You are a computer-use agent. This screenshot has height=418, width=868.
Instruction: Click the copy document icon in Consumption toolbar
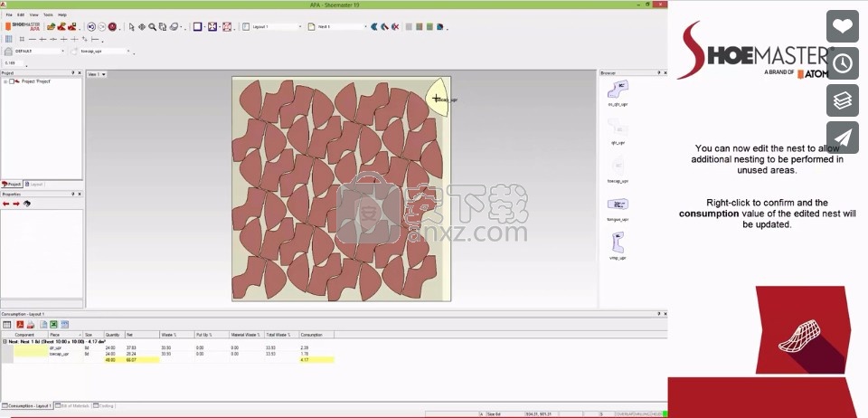(x=43, y=325)
